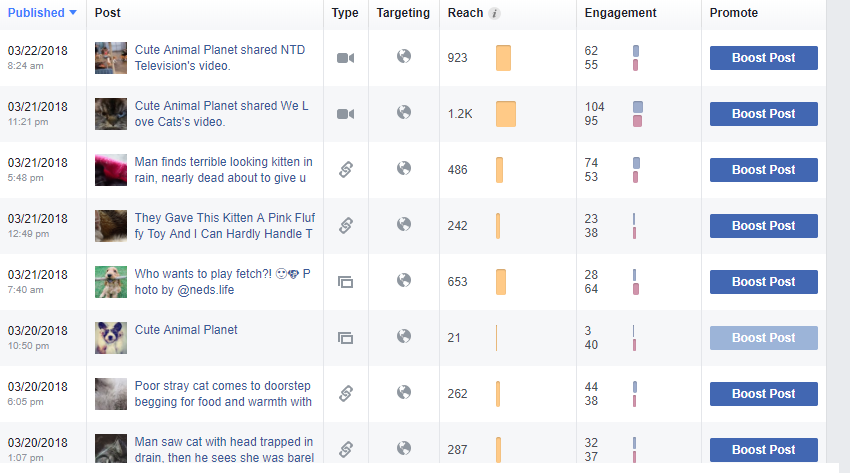Open 'Who wants to play fetch' post link
The height and width of the screenshot is (473, 850).
(222, 282)
